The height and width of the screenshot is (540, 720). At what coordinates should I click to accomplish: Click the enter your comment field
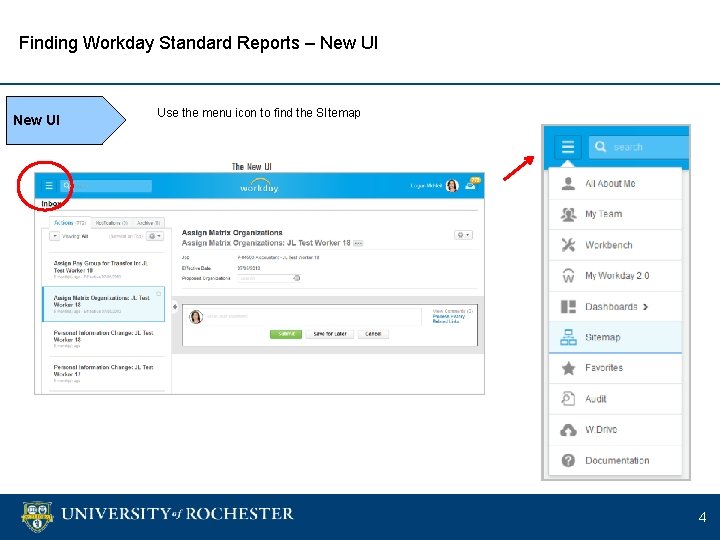click(313, 316)
